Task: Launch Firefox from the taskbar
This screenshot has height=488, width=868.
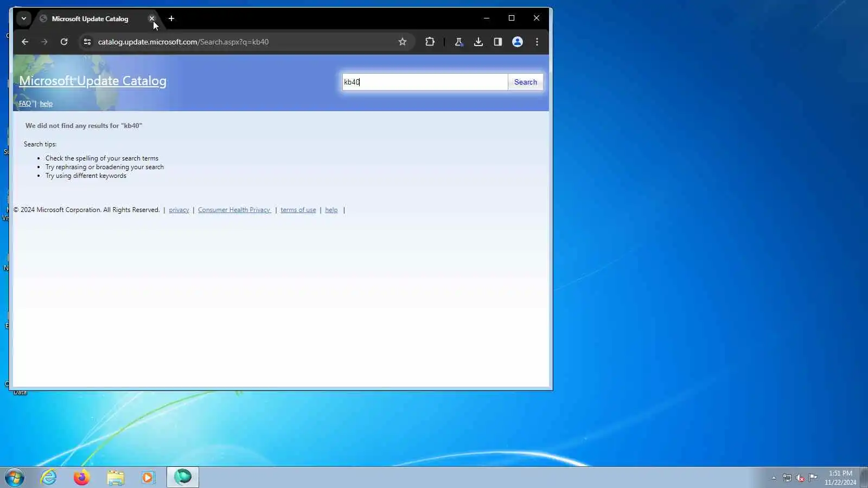Action: point(82,477)
